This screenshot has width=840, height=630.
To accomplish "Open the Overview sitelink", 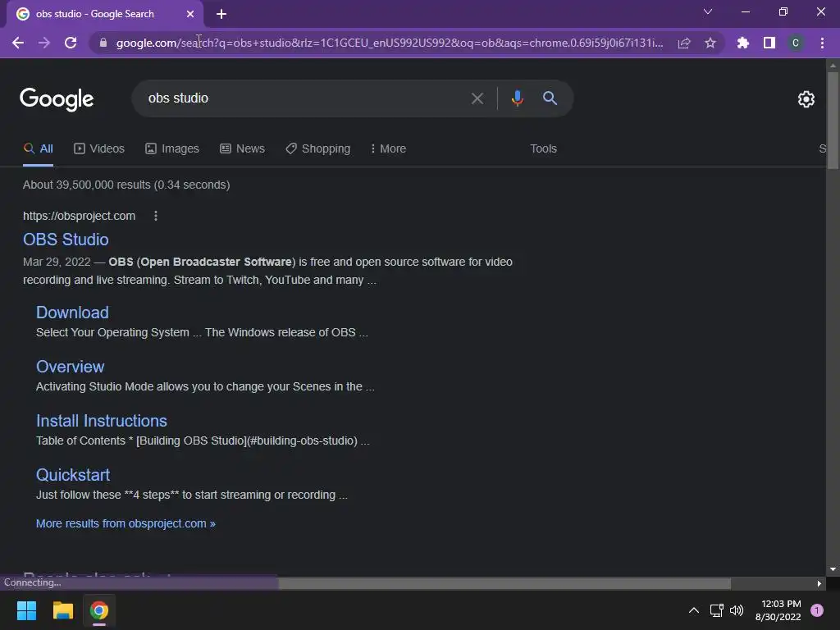I will (71, 367).
